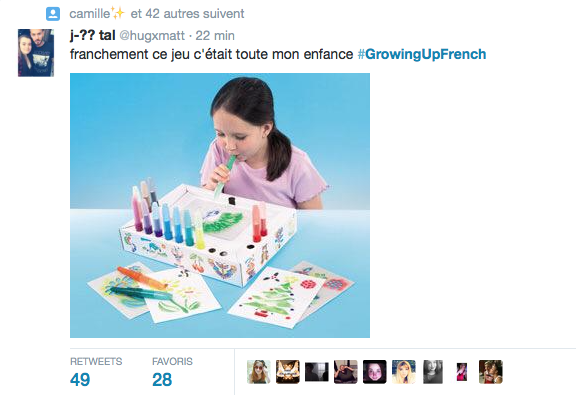
Task: Open the third dark retweeter avatar
Action: pos(317,372)
